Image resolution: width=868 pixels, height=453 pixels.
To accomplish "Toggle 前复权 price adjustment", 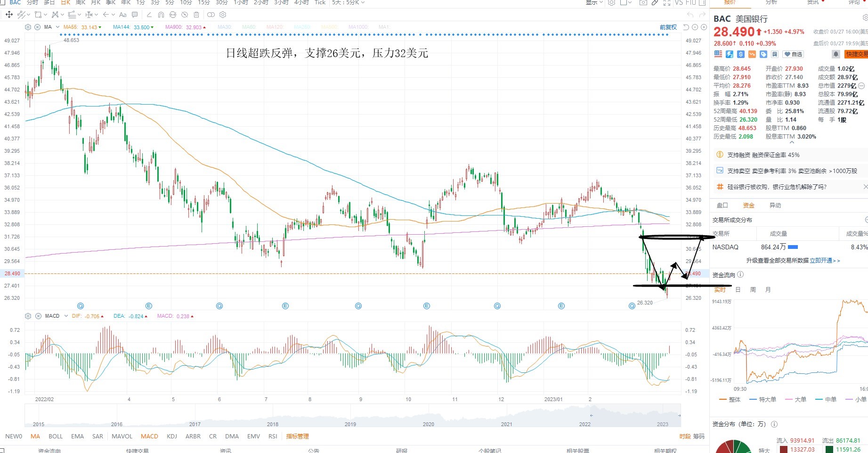I will pos(668,27).
